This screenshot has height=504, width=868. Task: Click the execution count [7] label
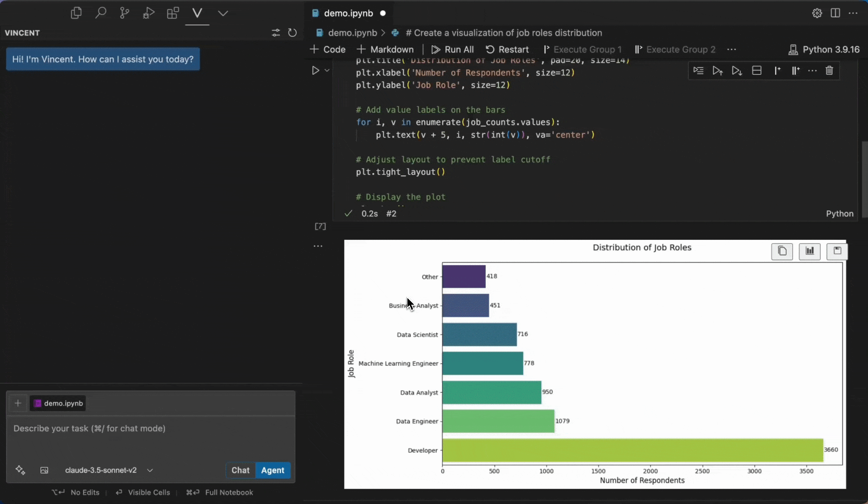[321, 226]
